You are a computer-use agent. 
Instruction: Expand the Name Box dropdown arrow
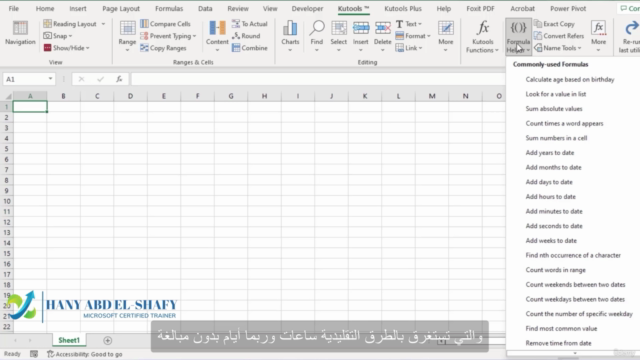50,79
